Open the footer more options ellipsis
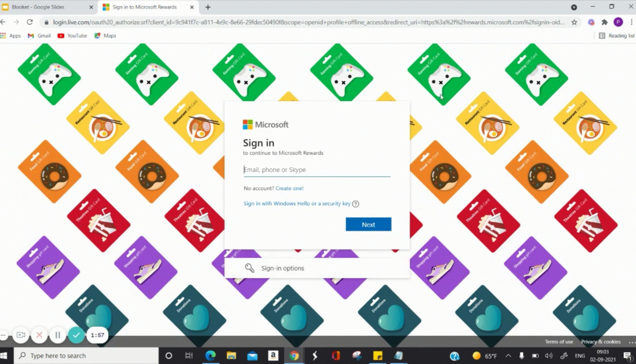This screenshot has width=636, height=364. tap(632, 342)
